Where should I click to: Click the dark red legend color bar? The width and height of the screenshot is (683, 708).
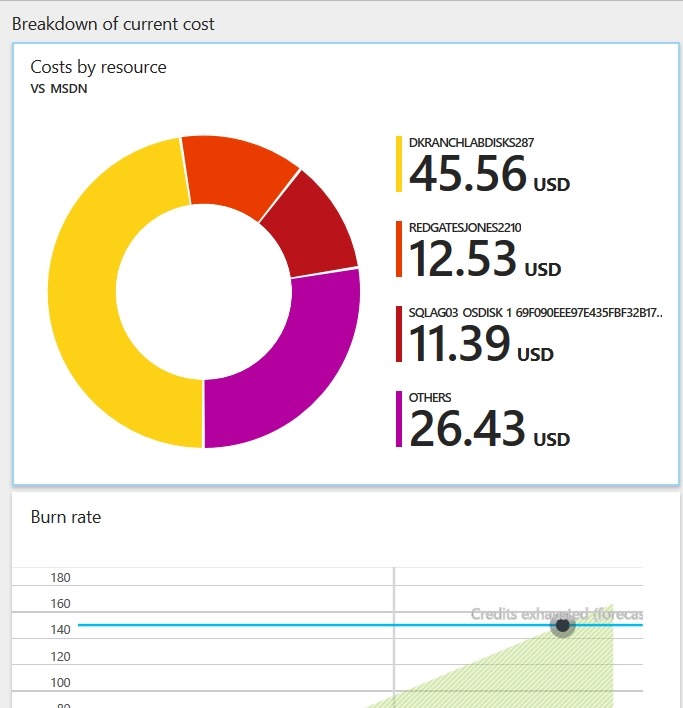point(398,334)
